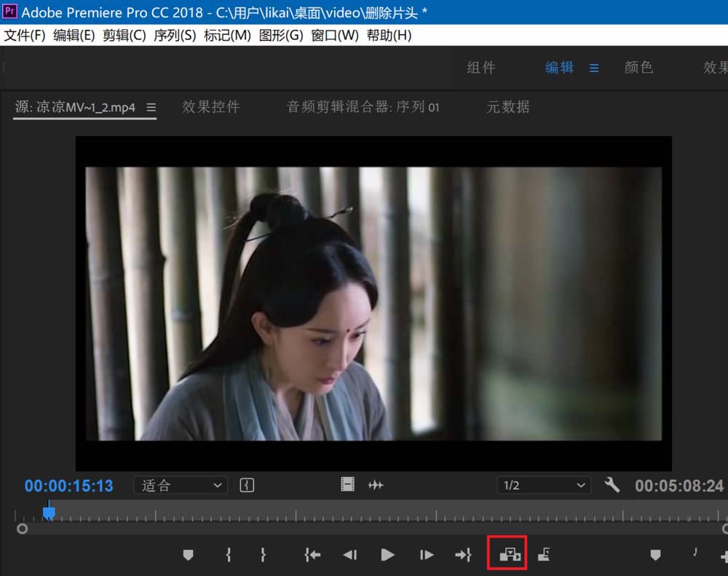Click the left zoom scroll bar handle
This screenshot has height=576, width=728.
[22, 529]
